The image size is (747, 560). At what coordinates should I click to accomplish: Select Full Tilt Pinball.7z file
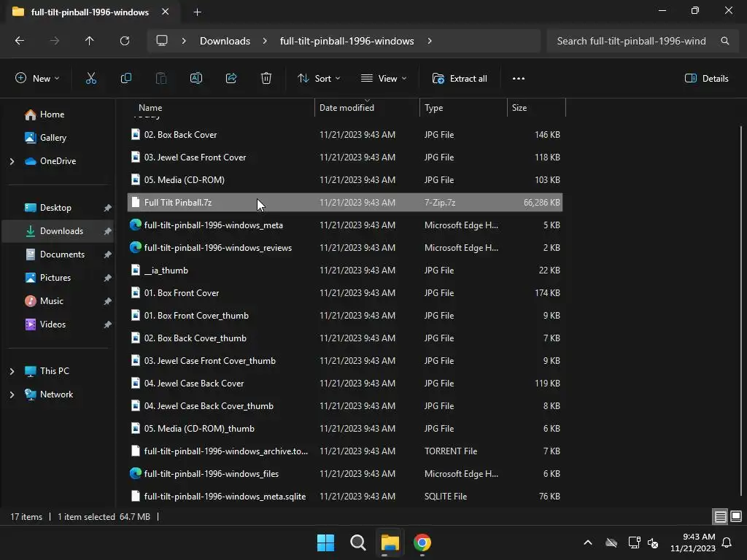(x=345, y=203)
